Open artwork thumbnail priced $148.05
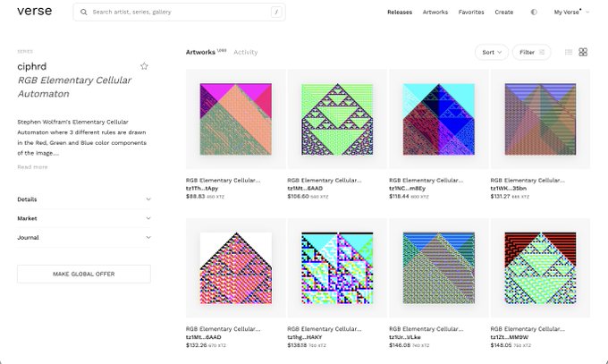This screenshot has height=364, width=608. pyautogui.click(x=540, y=267)
